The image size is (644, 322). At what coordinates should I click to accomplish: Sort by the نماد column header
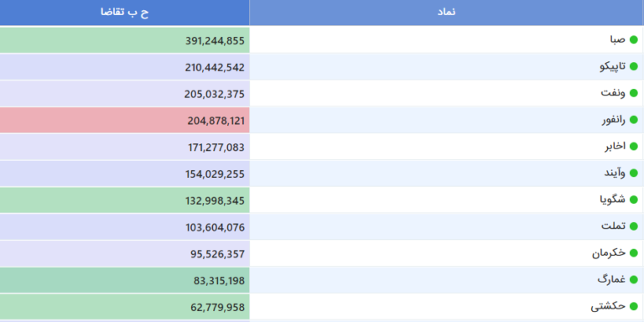click(446, 13)
